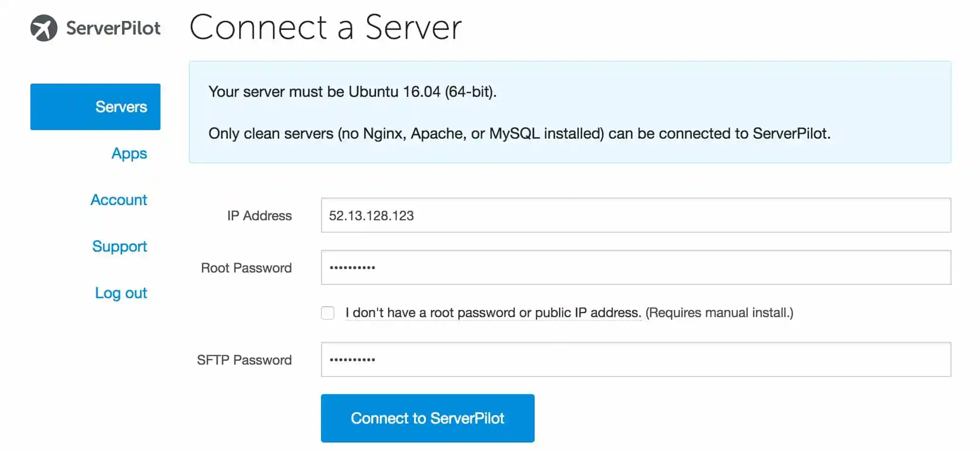
Task: Click inside the Root Password field
Action: click(636, 267)
